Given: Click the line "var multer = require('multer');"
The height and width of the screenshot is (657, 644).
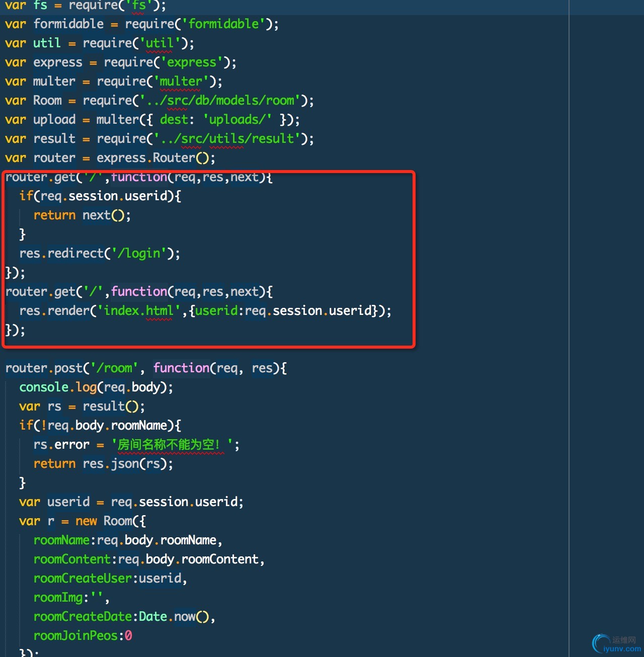Looking at the screenshot, I should 113,81.
